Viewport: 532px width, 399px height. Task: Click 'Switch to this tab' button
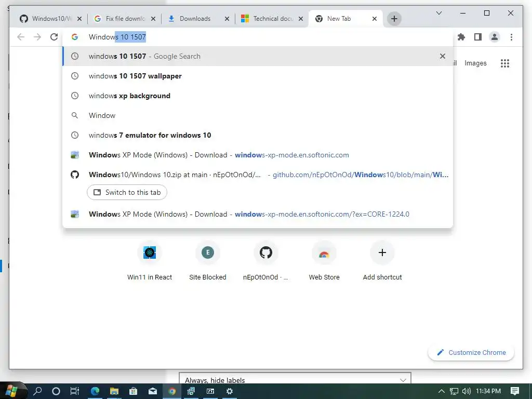127,192
